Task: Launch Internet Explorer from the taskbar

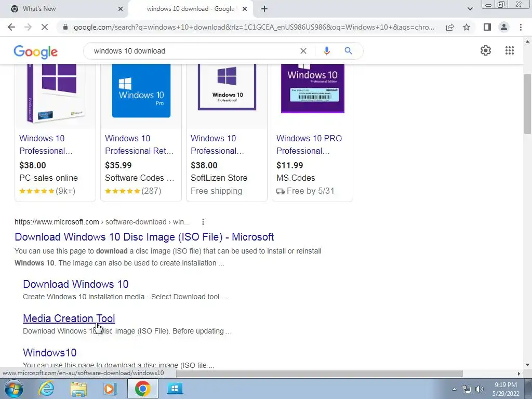Action: [46, 389]
